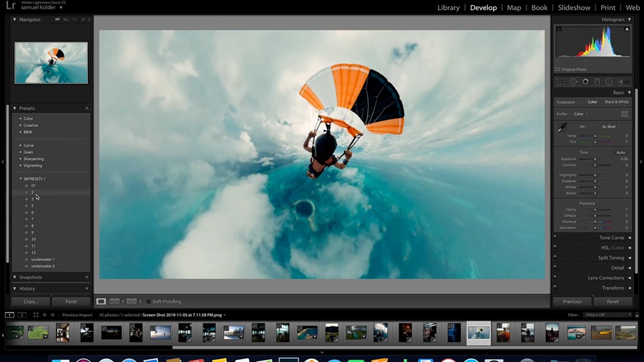The width and height of the screenshot is (644, 362).
Task: Toggle the highlight clipping indicator in Histogram
Action: tap(627, 29)
